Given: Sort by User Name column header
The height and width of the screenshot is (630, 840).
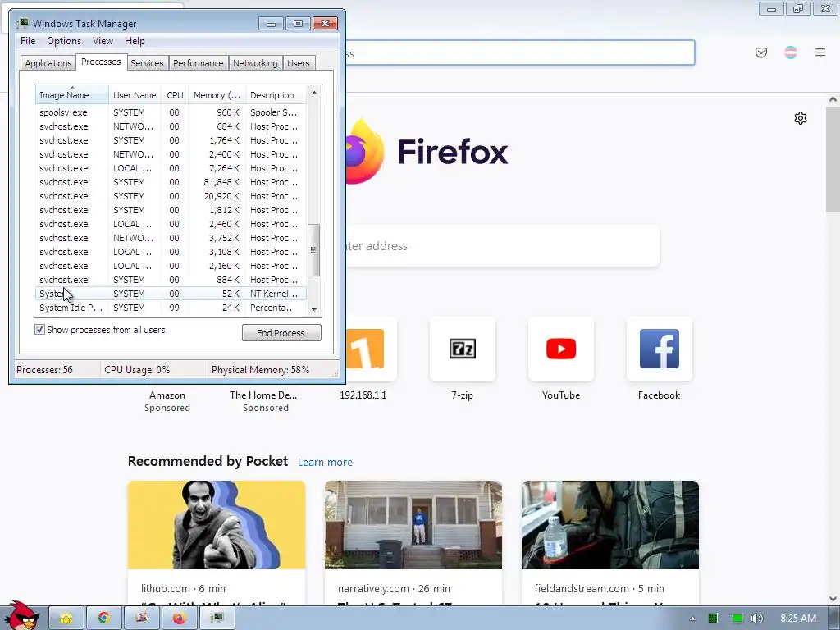Looking at the screenshot, I should pyautogui.click(x=135, y=95).
